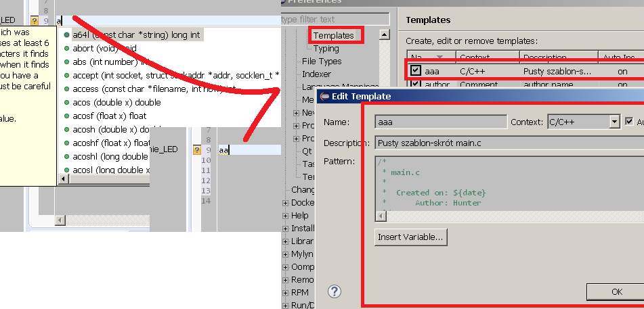644x309 pixels.
Task: Expand the Oomph node in the Preferences tree
Action: pyautogui.click(x=286, y=267)
